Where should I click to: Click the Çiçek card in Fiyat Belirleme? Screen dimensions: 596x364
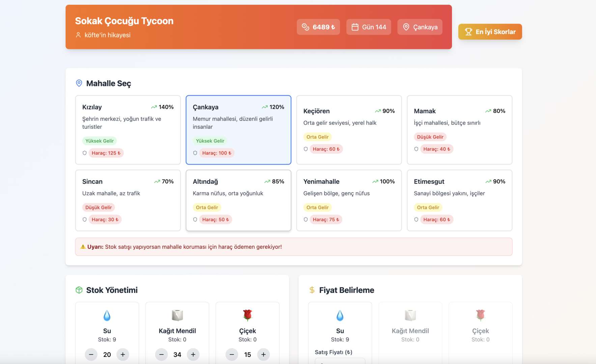click(x=480, y=333)
